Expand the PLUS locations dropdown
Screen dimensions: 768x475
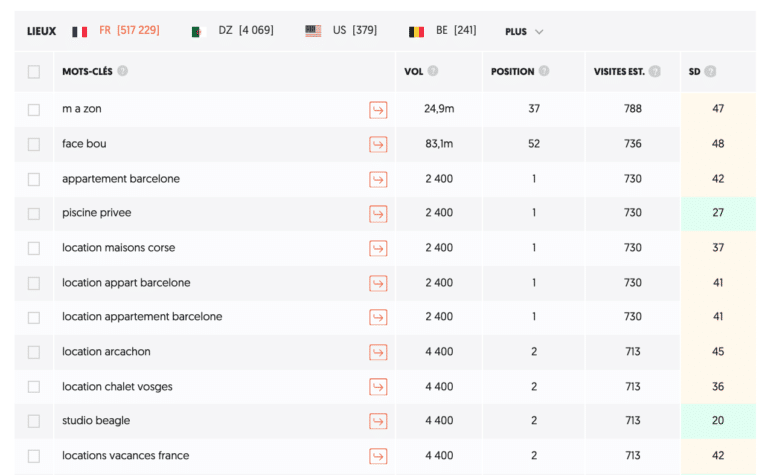point(524,31)
